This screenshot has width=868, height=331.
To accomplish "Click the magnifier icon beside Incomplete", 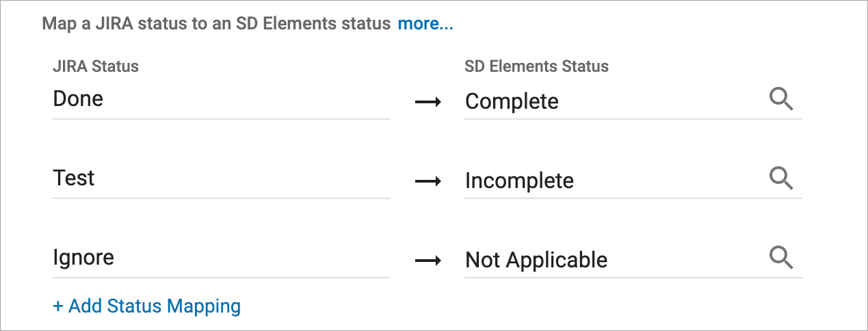I will click(781, 179).
